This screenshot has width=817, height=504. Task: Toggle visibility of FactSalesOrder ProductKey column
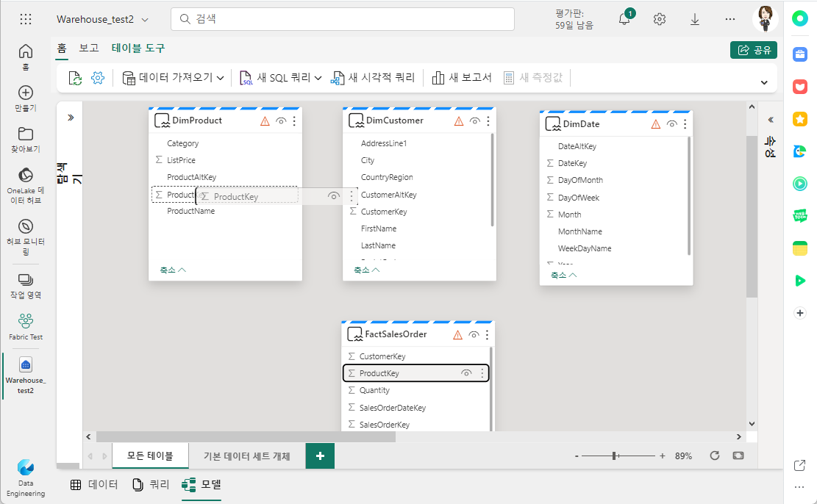click(466, 373)
